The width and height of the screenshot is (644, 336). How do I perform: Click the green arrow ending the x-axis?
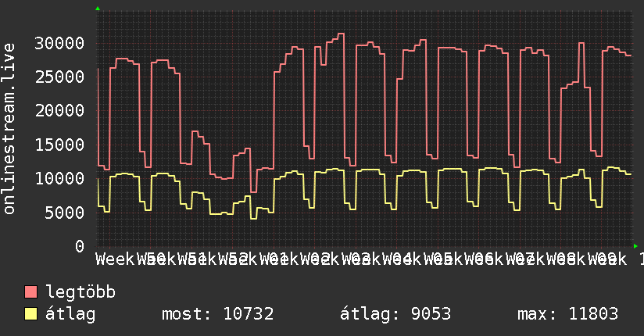click(x=635, y=246)
